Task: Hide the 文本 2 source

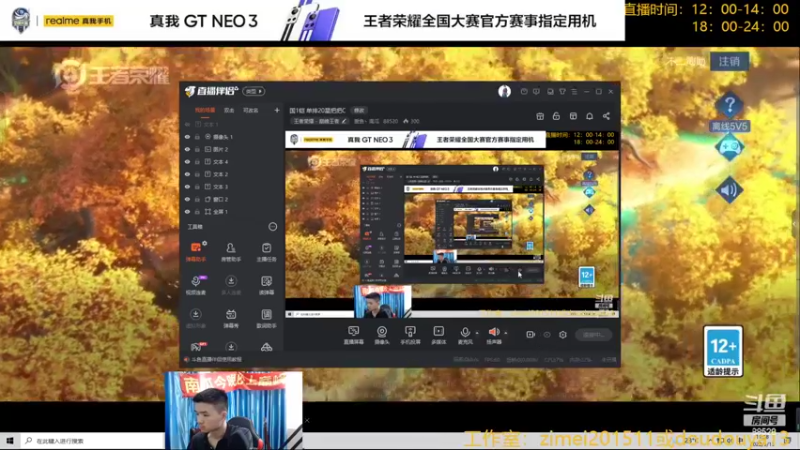Action: click(187, 174)
